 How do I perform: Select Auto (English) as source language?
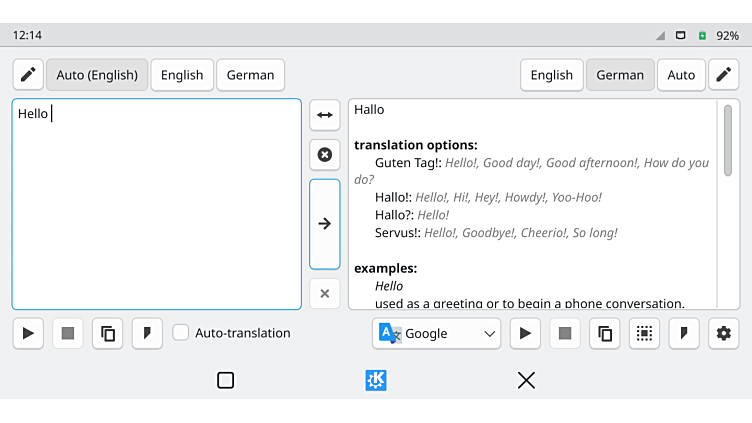(97, 75)
